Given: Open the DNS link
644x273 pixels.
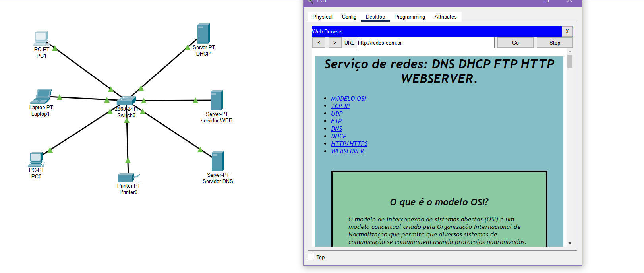Looking at the screenshot, I should point(337,129).
